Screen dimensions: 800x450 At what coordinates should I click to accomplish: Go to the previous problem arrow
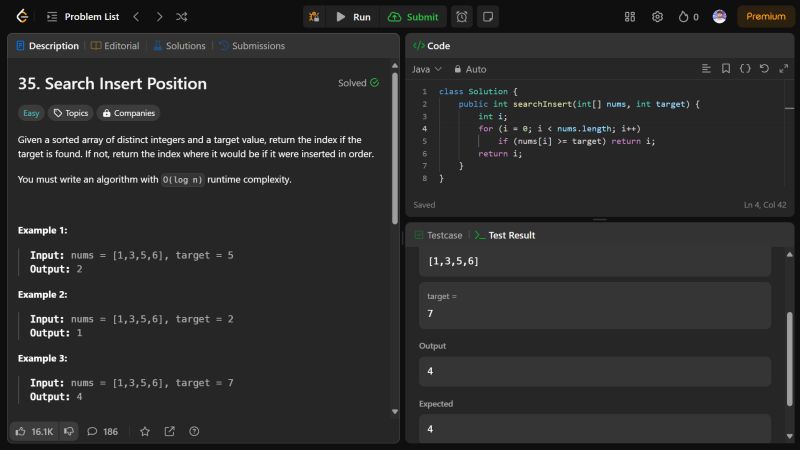tap(136, 17)
